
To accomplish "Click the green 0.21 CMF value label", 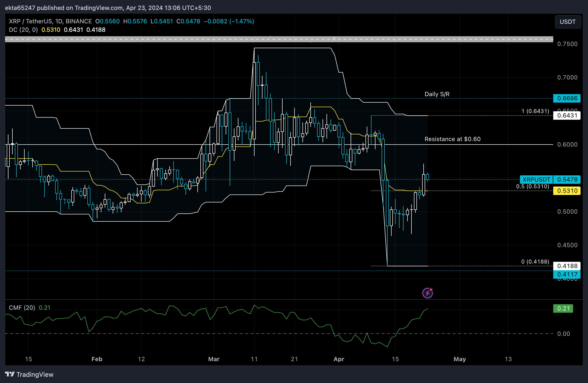I will [563, 308].
